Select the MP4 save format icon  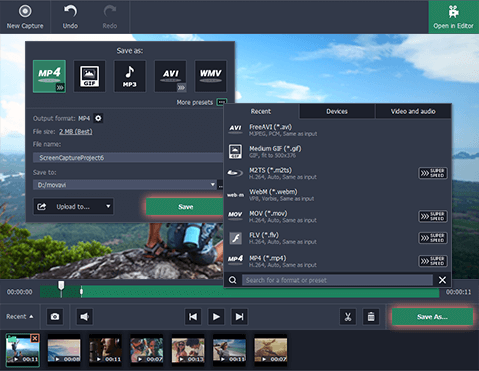[49, 76]
